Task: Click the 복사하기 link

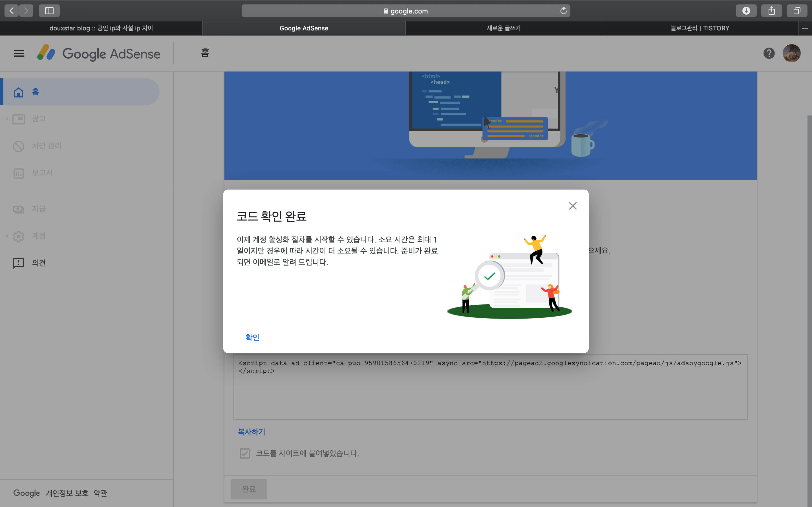Action: coord(251,432)
